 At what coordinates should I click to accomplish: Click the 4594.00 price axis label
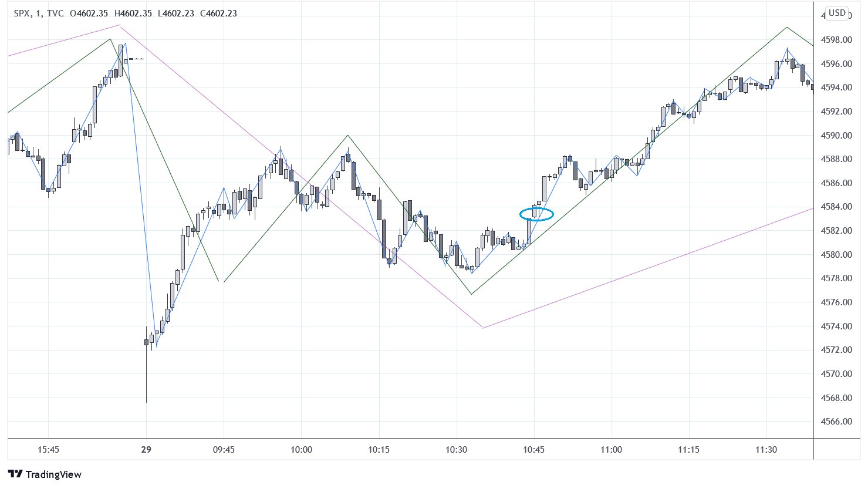837,87
